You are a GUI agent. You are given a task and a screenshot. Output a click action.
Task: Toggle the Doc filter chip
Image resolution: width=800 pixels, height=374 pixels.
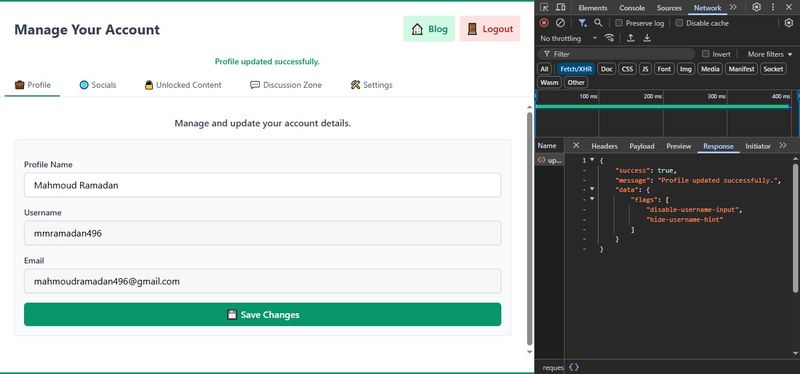[607, 69]
